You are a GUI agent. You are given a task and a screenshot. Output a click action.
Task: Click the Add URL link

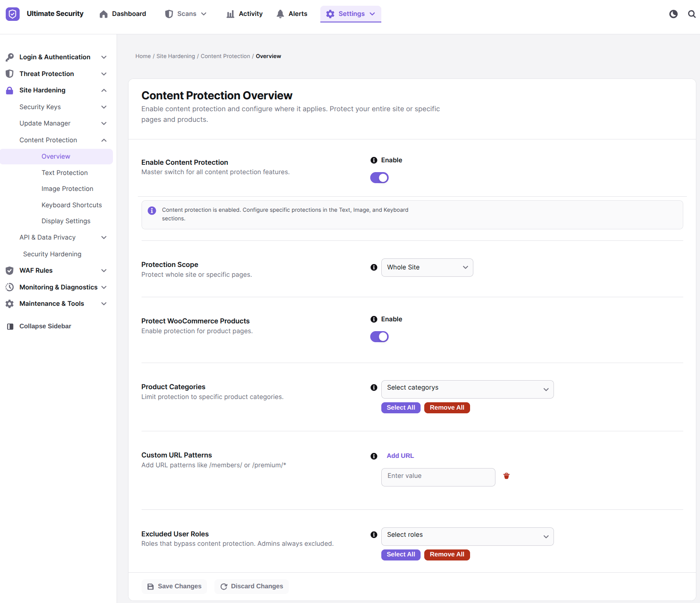tap(400, 456)
